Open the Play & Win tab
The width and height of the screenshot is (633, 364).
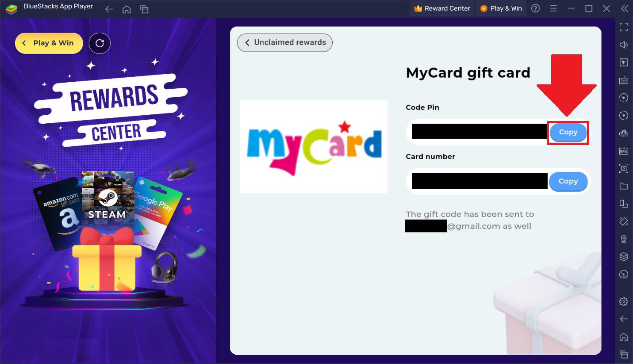click(501, 8)
